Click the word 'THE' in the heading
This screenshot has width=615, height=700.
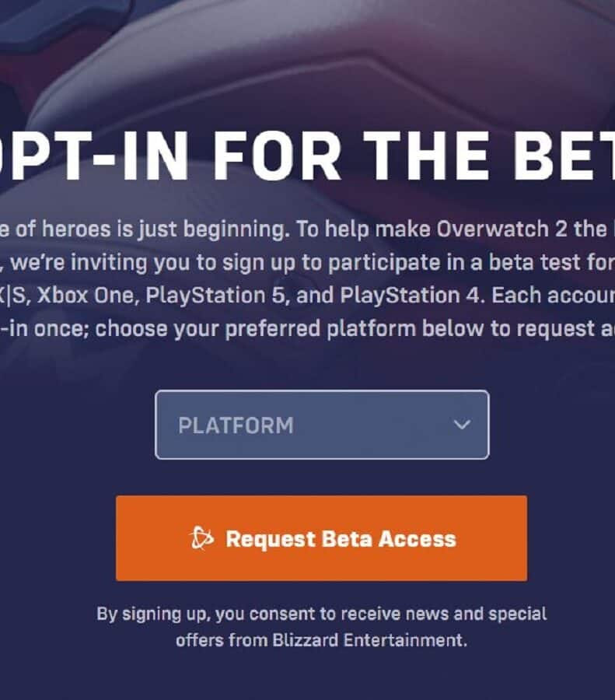tap(425, 156)
